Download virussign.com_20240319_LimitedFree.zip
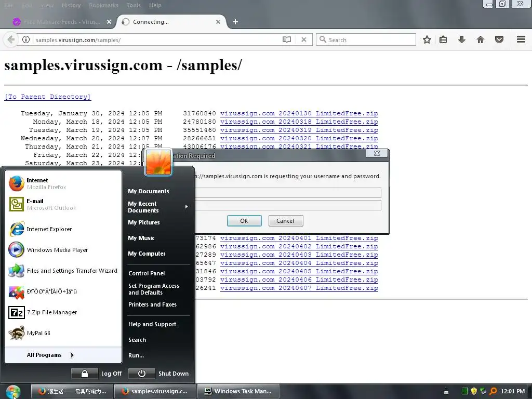Screen dimensions: 532x399 click(299, 130)
